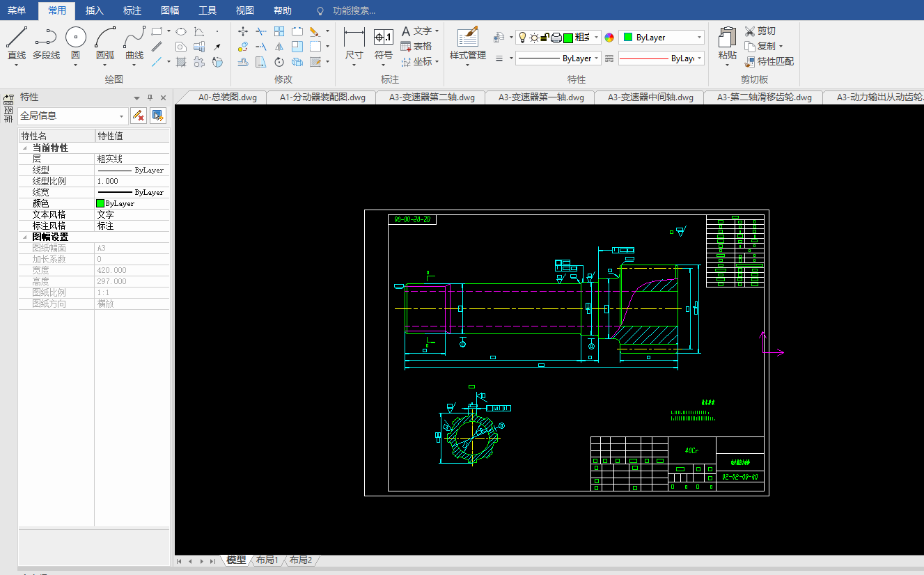
Task: Select the parallel lines tool
Action: (157, 47)
